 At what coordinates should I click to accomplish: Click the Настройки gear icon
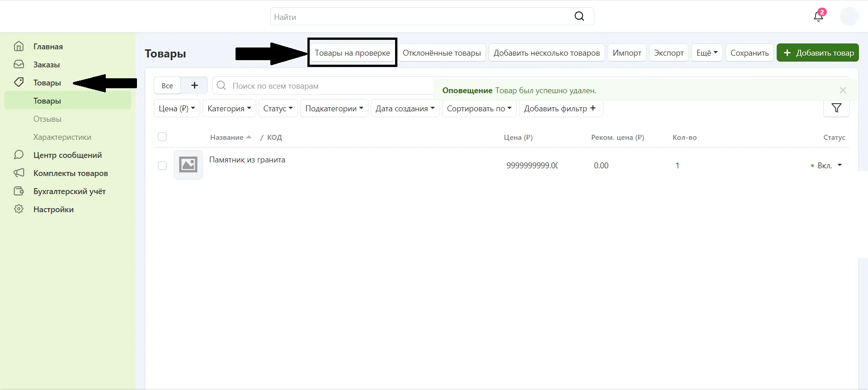coord(19,209)
